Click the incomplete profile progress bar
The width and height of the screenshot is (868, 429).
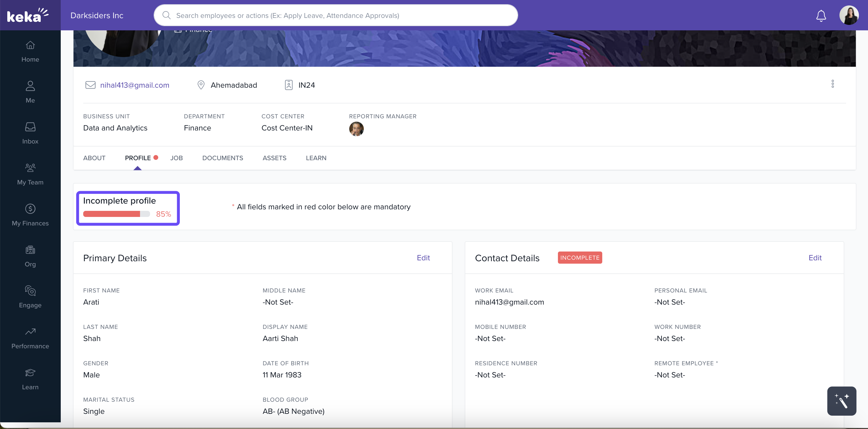click(116, 214)
